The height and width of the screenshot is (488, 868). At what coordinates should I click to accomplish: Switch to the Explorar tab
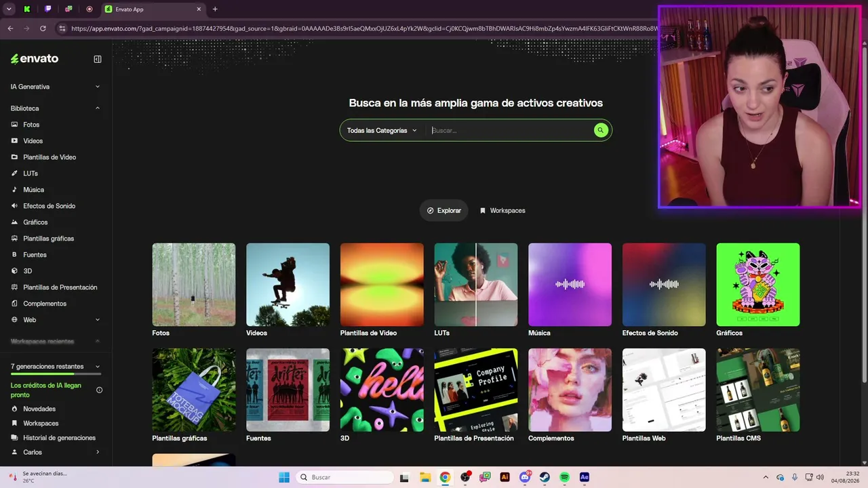tap(444, 211)
